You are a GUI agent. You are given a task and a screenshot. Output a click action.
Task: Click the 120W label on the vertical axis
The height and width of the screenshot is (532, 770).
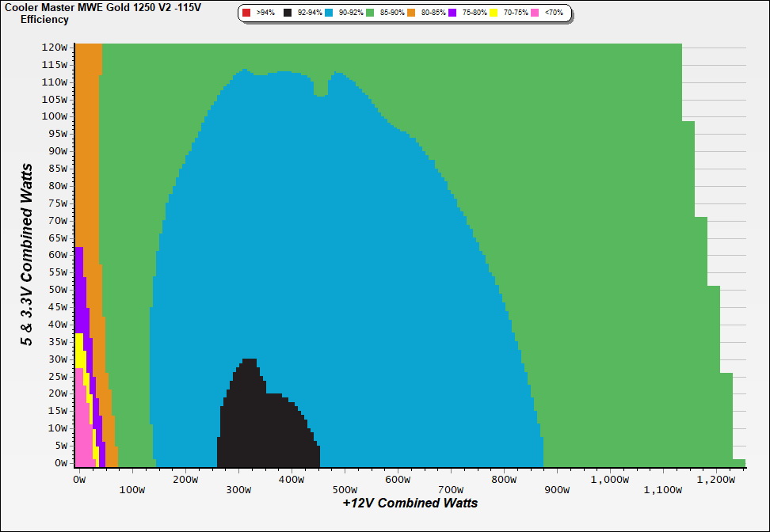tap(55, 47)
